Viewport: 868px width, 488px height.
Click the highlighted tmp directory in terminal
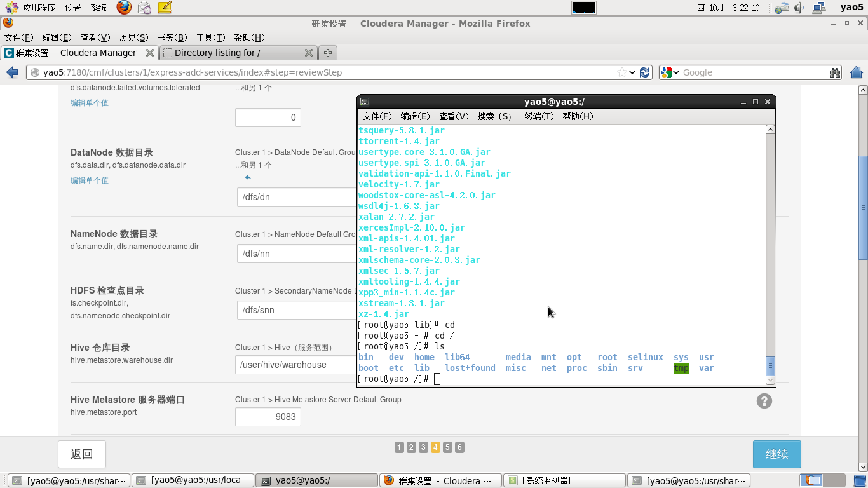[681, 368]
